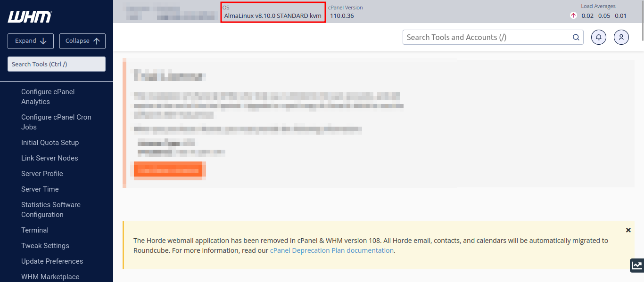644x282 pixels.
Task: Click the WHM logo
Action: 29,17
